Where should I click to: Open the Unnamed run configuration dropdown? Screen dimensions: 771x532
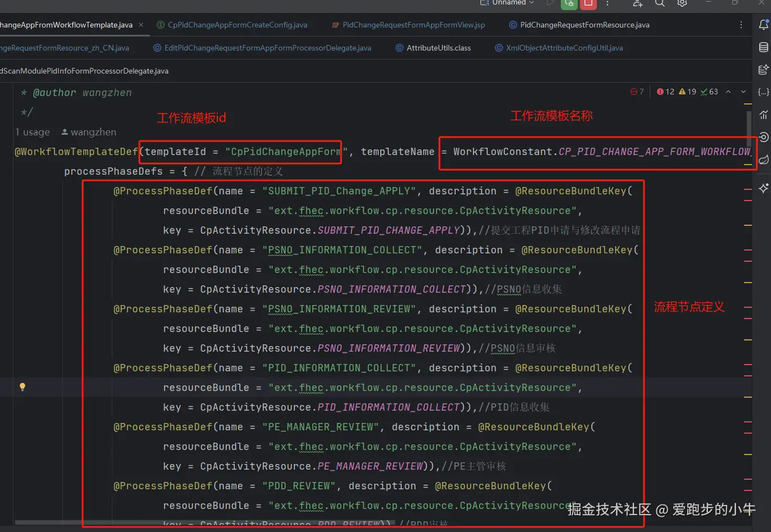(507, 3)
